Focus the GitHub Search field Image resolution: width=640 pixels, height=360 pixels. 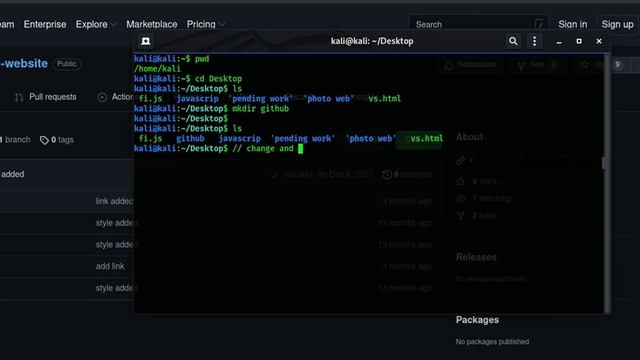[478, 24]
